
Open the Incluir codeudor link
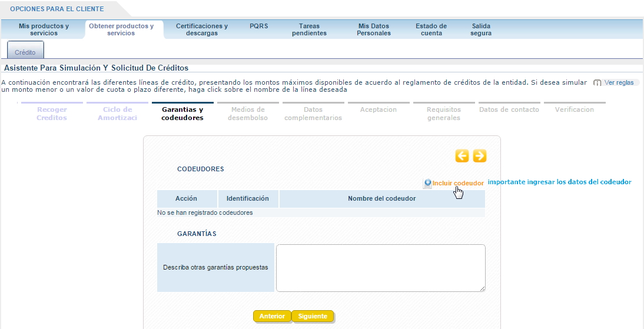coord(458,183)
